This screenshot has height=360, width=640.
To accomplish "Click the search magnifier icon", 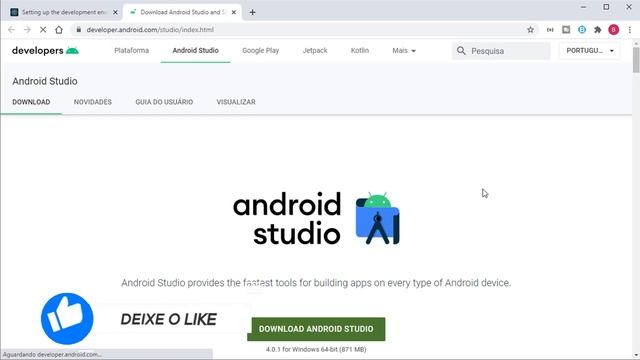I will [461, 51].
